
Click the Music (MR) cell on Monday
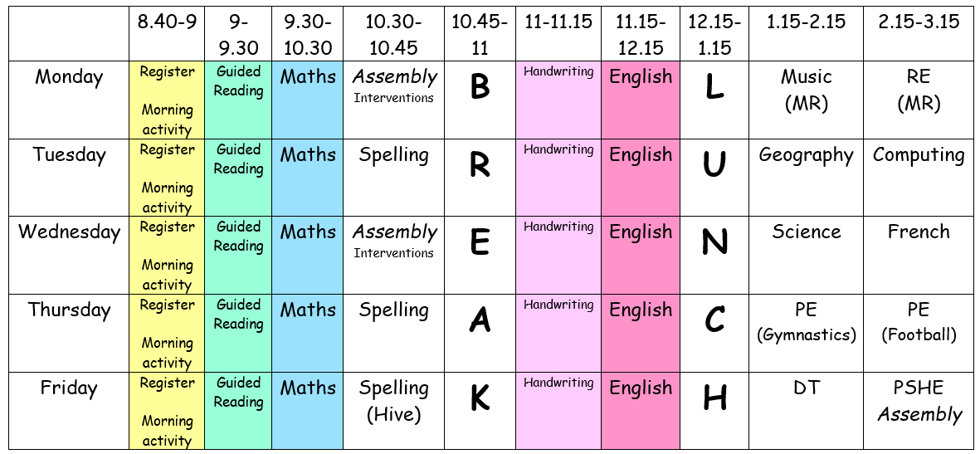click(x=806, y=90)
